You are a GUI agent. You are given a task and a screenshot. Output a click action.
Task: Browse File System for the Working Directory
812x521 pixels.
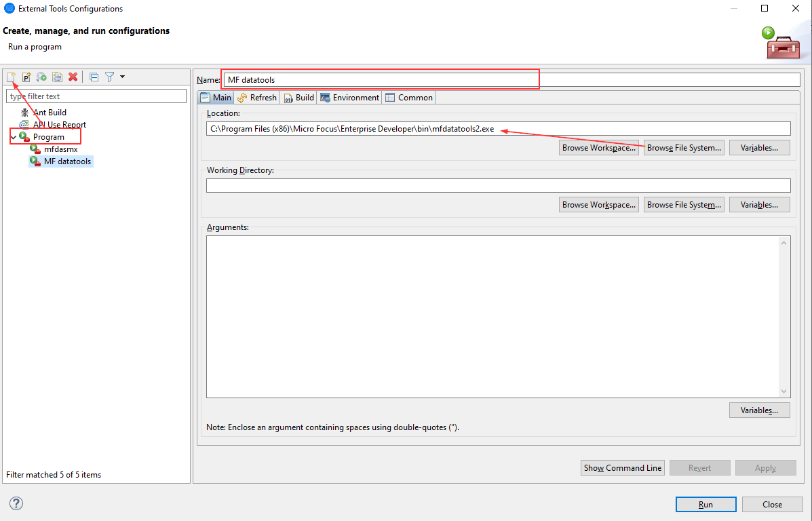[684, 204]
